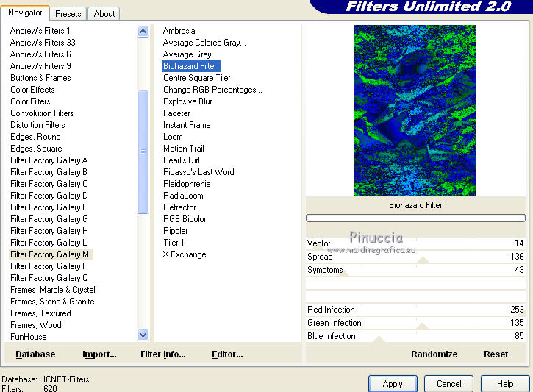533x392 pixels.
Task: Select Edges, Round category
Action: (x=36, y=137)
